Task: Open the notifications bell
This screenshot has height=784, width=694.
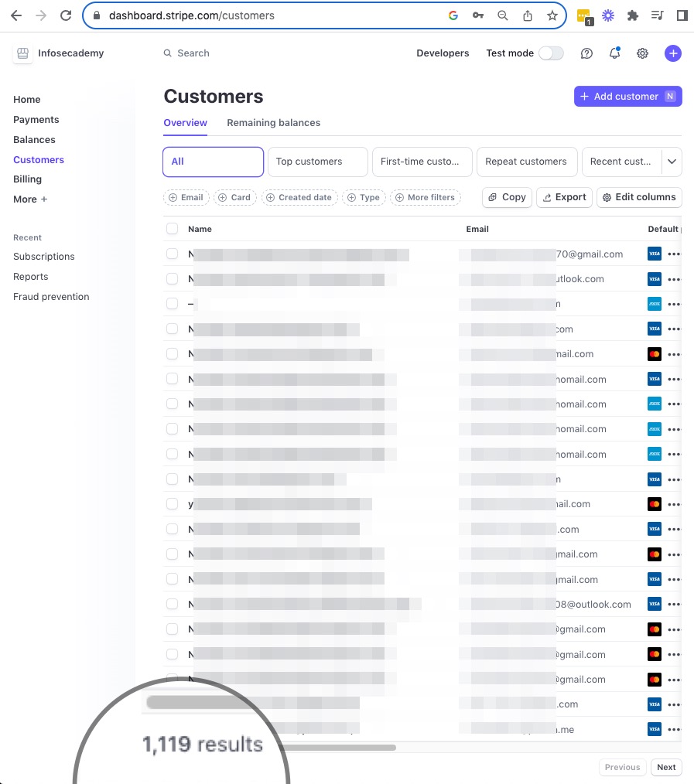Action: tap(614, 53)
